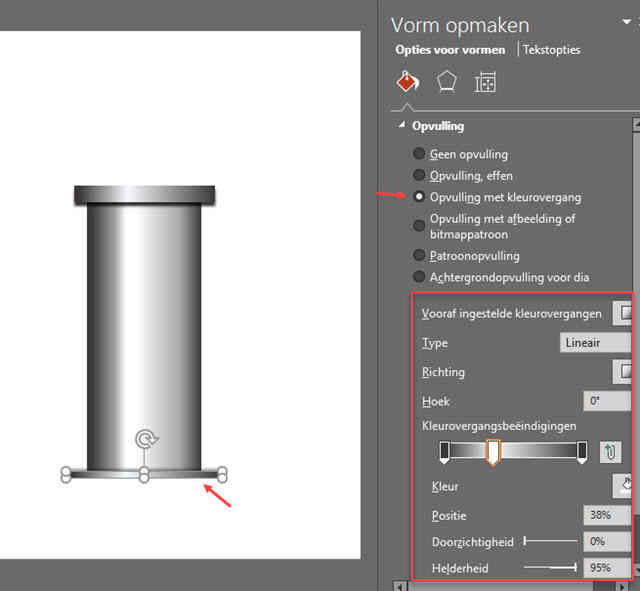Click the Positie 38% field

click(607, 515)
